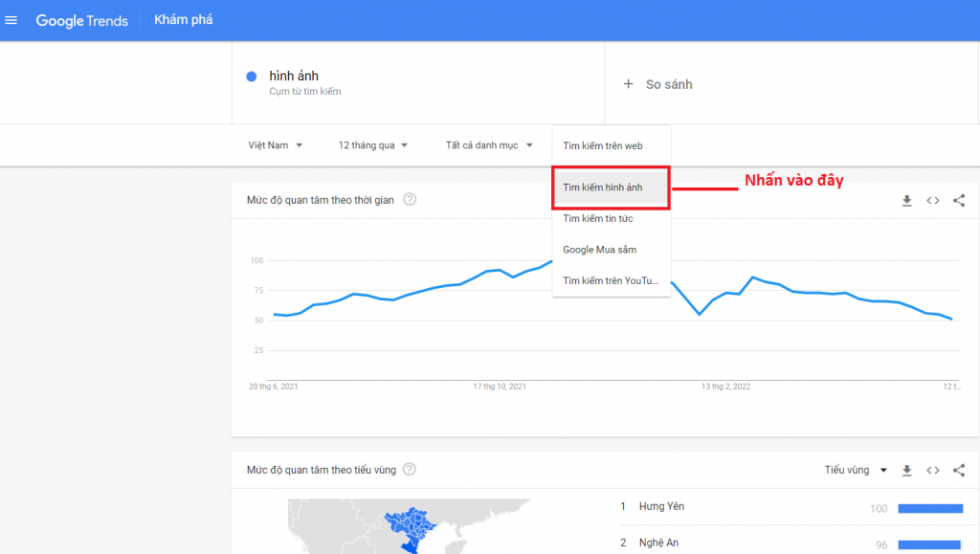Open the Tất cả danh mục category dropdown

(489, 145)
